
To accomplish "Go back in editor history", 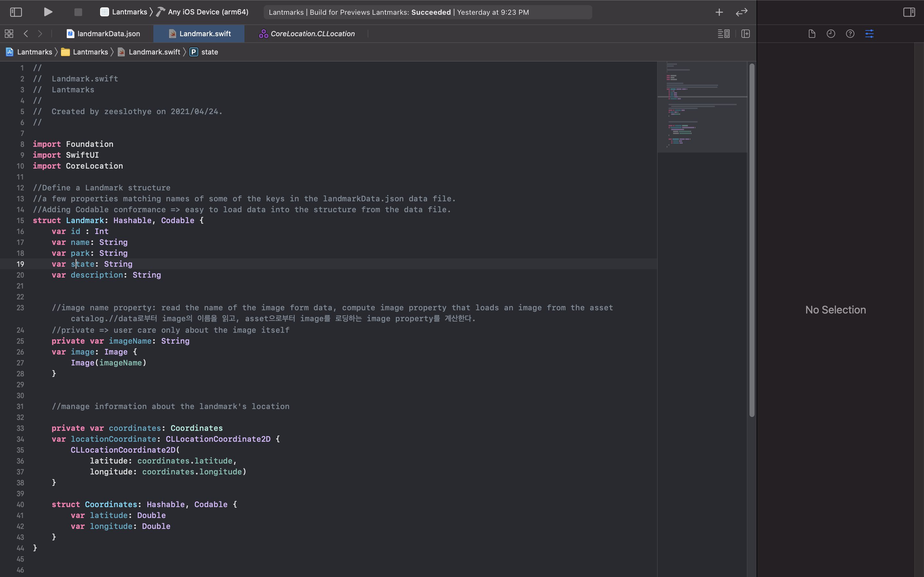I will tap(26, 34).
